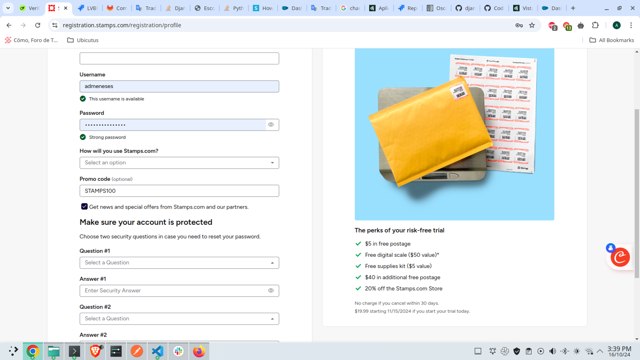The height and width of the screenshot is (360, 640).
Task: Open the All Bookmarks folder
Action: pos(611,40)
